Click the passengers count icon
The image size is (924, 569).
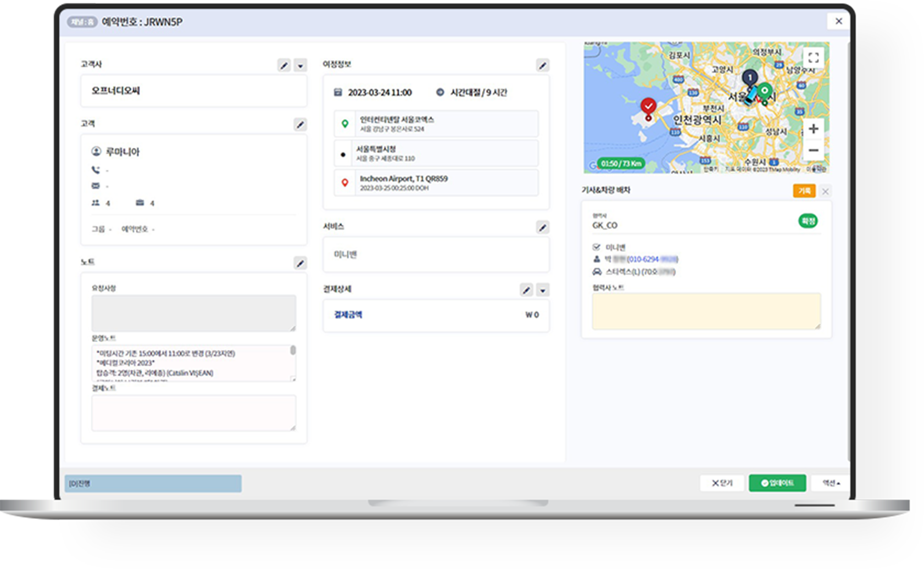pyautogui.click(x=96, y=203)
